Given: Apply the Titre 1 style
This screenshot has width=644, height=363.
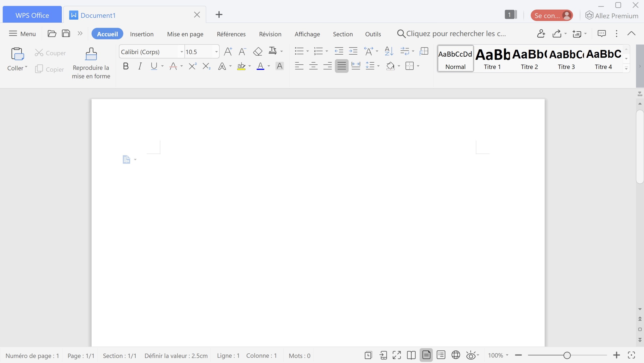Looking at the screenshot, I should tap(492, 59).
